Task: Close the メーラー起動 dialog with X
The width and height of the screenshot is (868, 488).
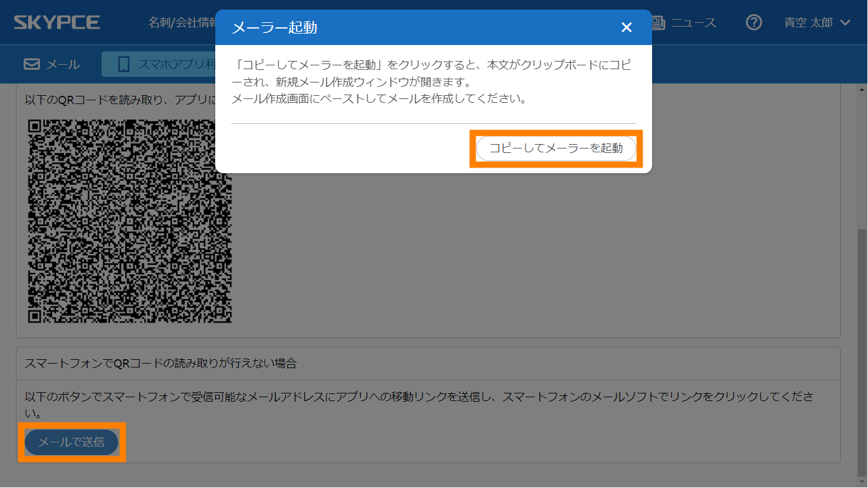Action: tap(626, 27)
